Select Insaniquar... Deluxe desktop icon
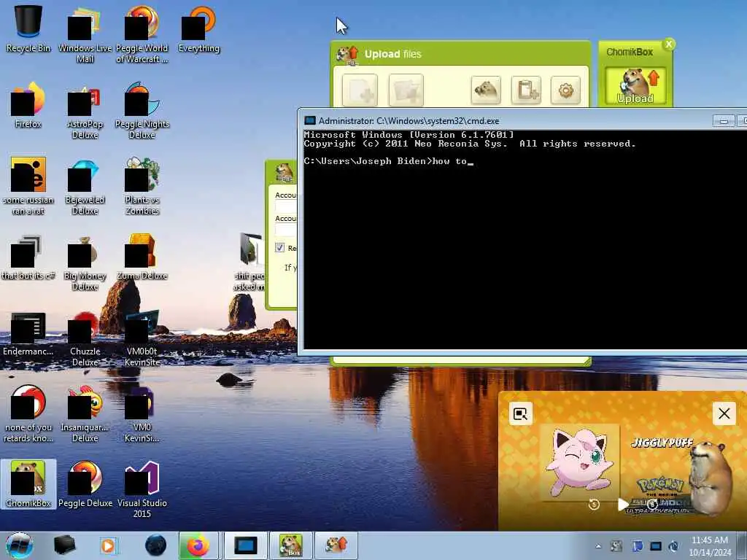This screenshot has height=560, width=747. [x=85, y=414]
